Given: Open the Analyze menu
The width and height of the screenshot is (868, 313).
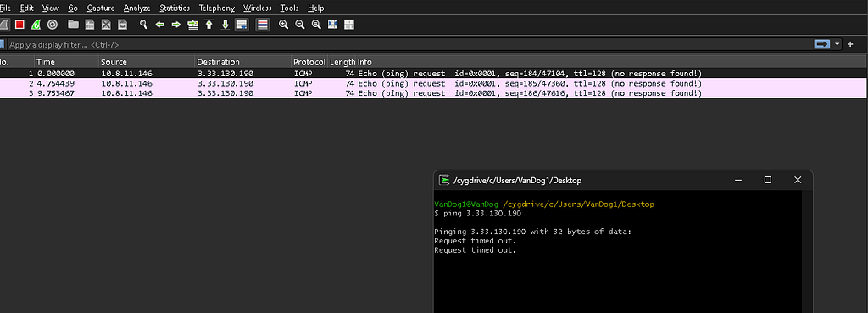Looking at the screenshot, I should (x=136, y=8).
